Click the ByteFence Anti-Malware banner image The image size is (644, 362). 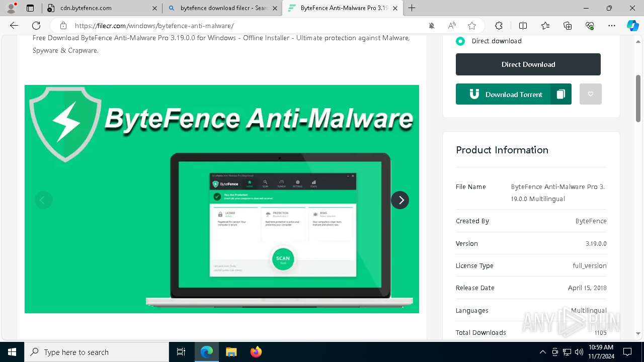222,199
